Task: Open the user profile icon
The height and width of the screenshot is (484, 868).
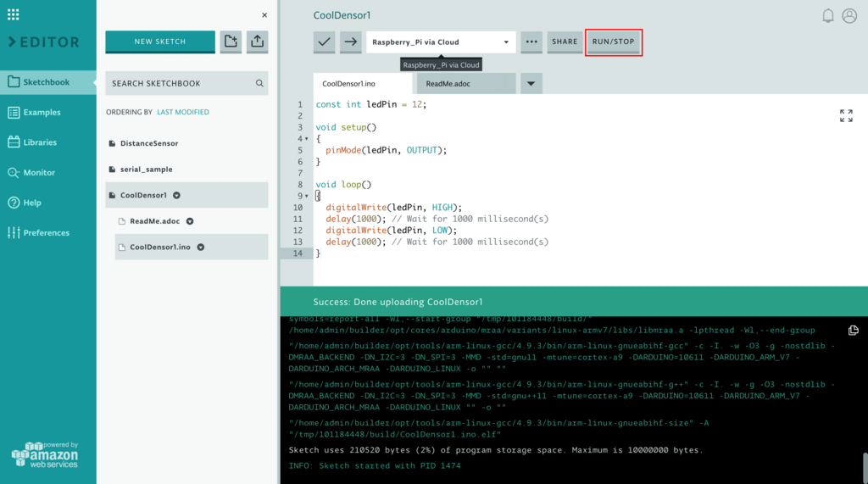Action: pyautogui.click(x=849, y=16)
